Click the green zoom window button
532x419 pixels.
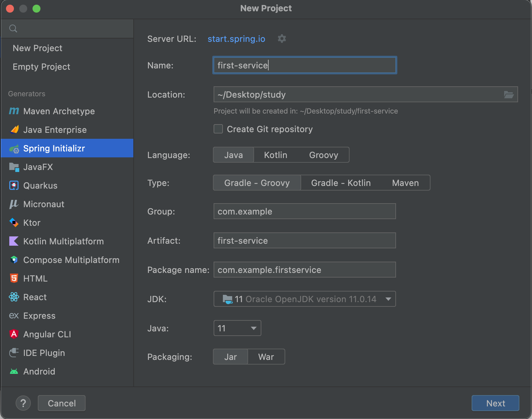36,9
